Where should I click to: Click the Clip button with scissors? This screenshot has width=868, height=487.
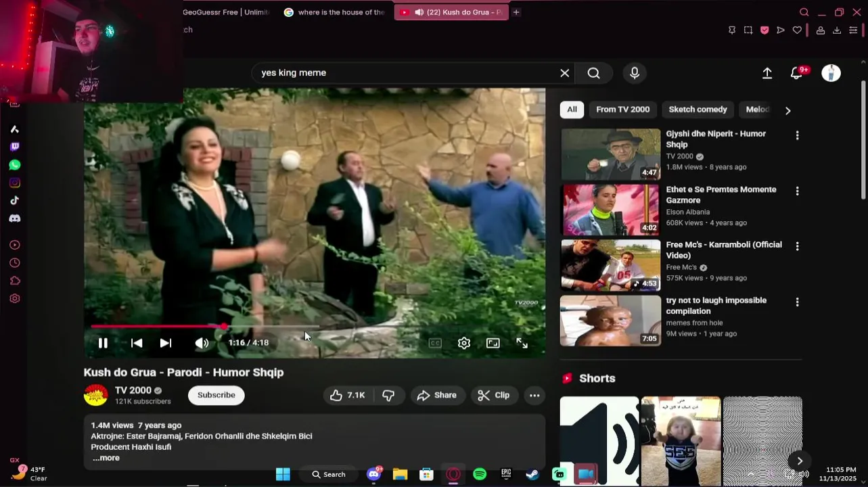494,395
